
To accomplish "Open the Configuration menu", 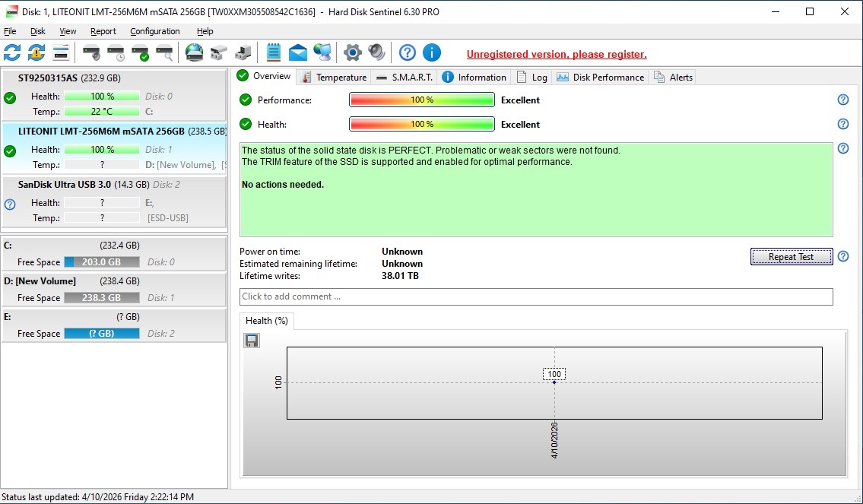I will (154, 31).
